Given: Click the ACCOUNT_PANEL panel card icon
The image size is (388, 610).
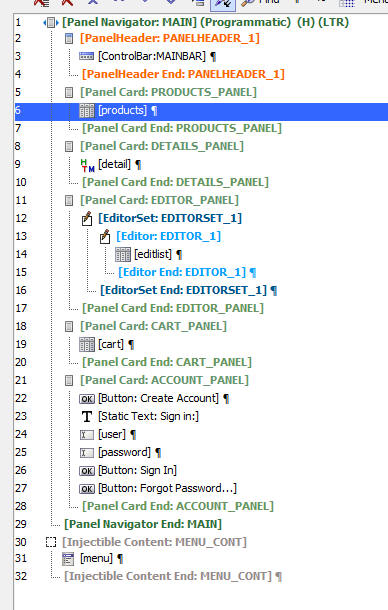Looking at the screenshot, I should click(69, 380).
